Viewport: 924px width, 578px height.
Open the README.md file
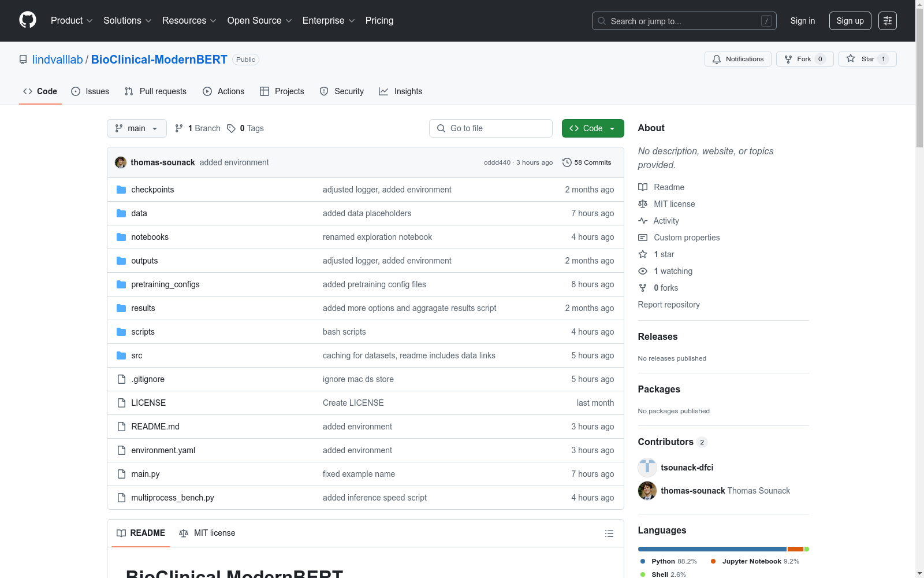pos(155,427)
